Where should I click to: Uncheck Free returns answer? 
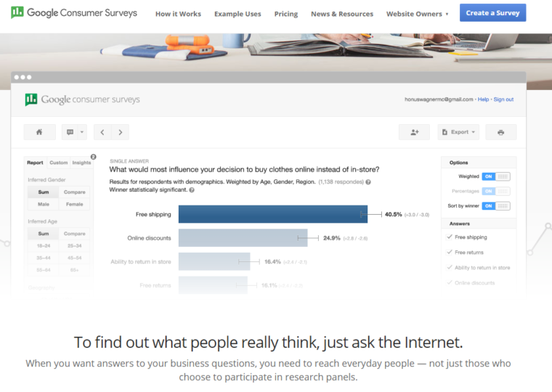[x=449, y=252]
